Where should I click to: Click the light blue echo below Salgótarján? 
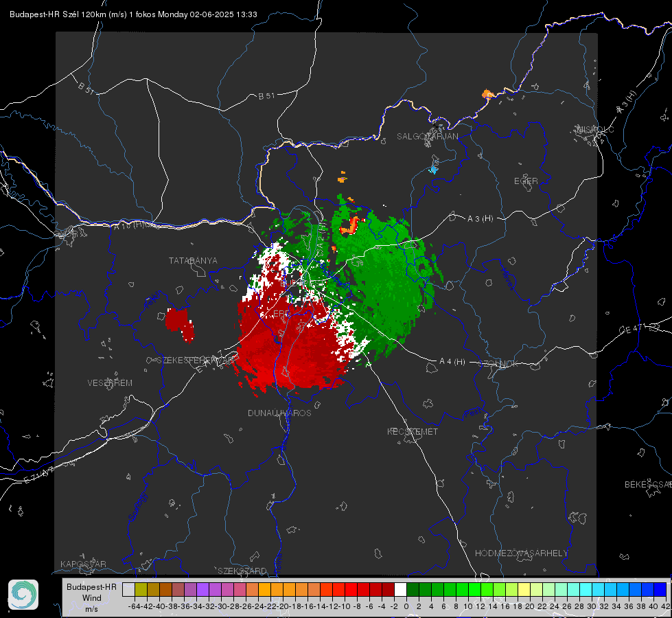click(x=433, y=170)
